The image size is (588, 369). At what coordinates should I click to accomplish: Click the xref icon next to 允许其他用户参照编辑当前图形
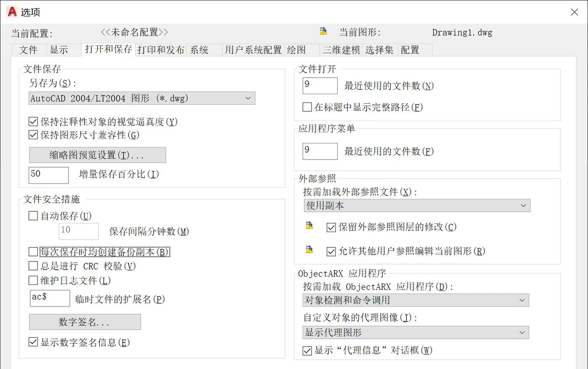point(309,250)
